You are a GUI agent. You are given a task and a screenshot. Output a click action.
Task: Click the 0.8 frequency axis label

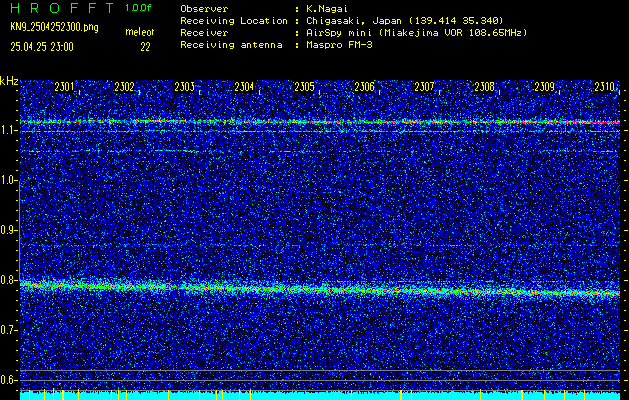click(x=8, y=280)
